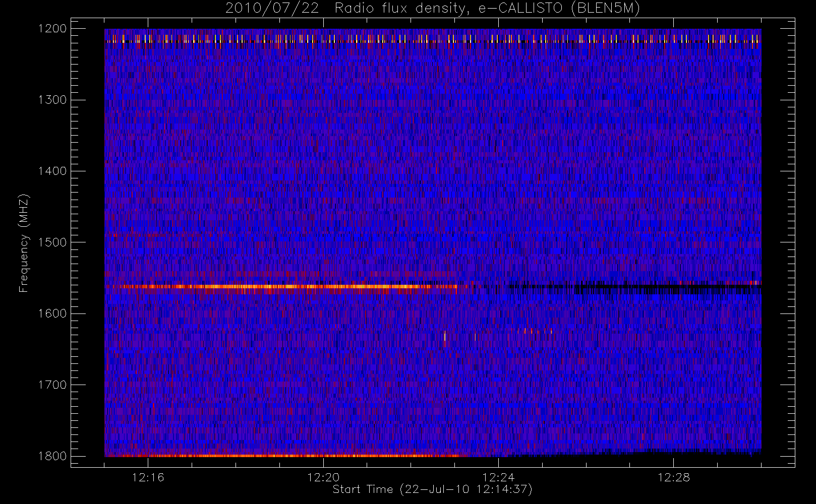Click the 12:20 time tick label

point(323,477)
